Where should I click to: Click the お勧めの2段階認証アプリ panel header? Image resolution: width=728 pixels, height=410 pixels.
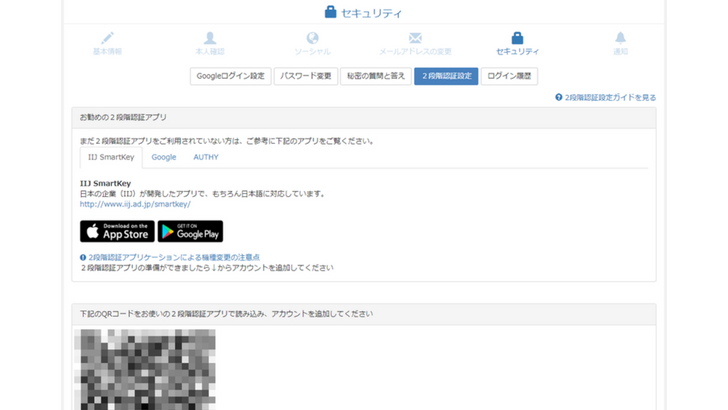(x=364, y=117)
